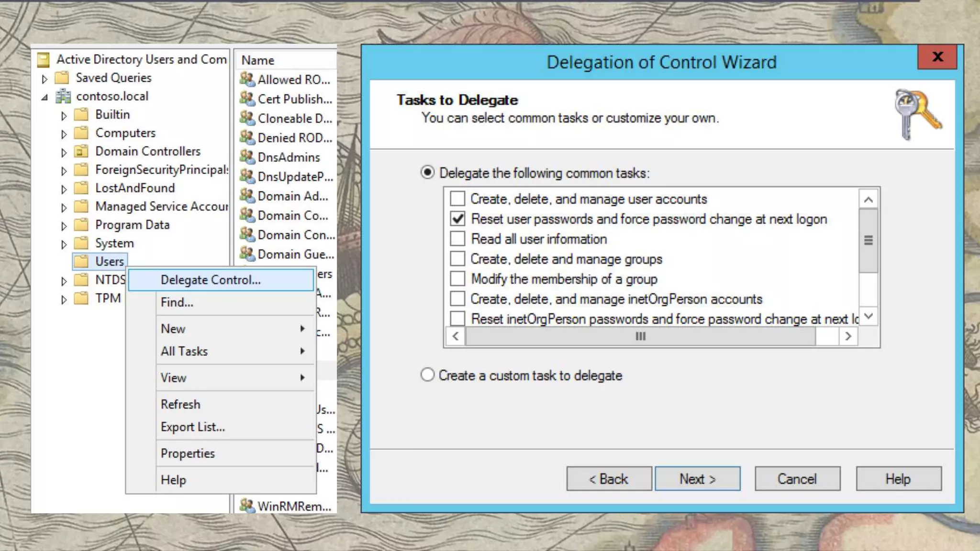Click the Active Directory Users root icon

[x=44, y=59]
